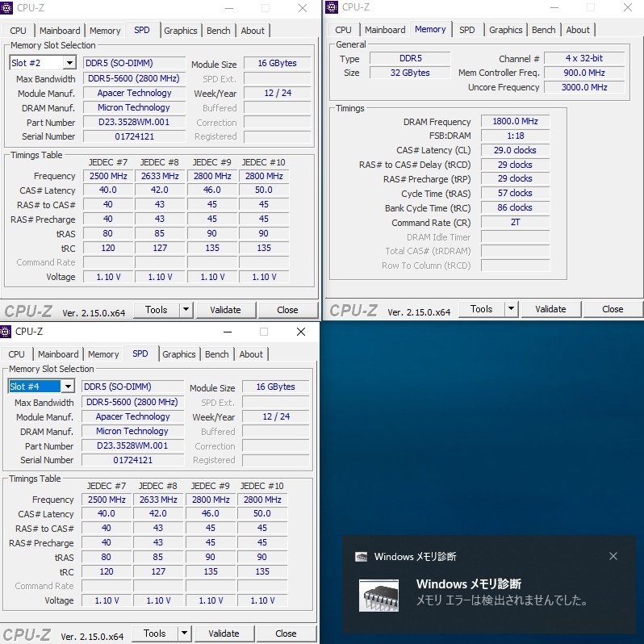
Task: Click Validate in Slot #2 window
Action: pos(225,310)
